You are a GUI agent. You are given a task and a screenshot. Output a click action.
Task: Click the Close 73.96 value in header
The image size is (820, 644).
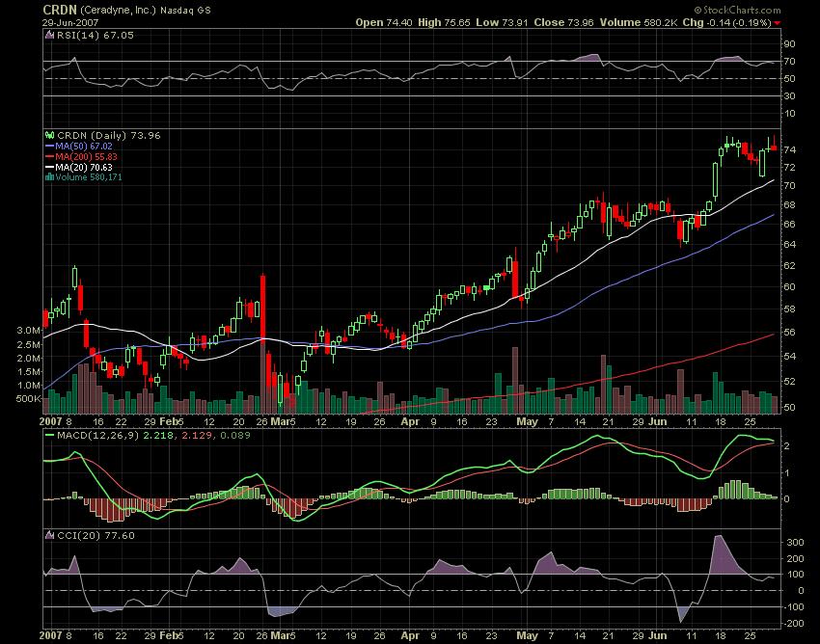(563, 22)
